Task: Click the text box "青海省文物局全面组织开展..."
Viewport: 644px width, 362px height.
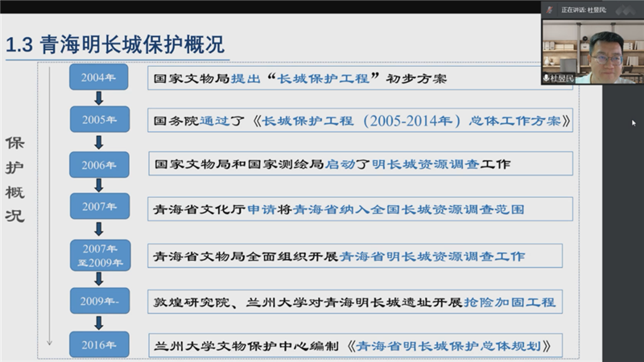Action: [x=355, y=256]
